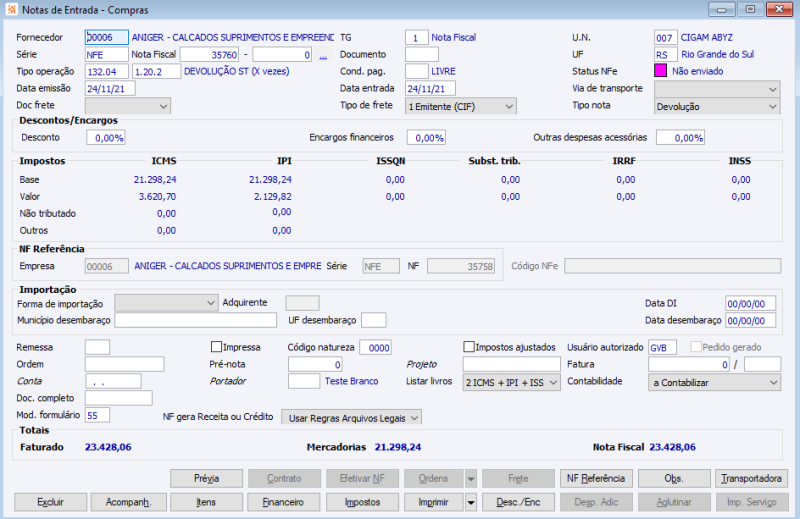Click the Imp. Serviço button

752,503
